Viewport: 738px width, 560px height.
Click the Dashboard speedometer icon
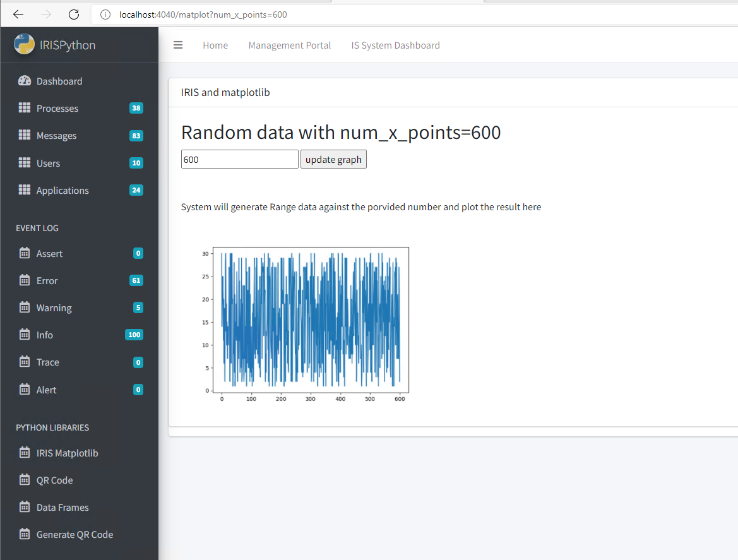[x=25, y=81]
